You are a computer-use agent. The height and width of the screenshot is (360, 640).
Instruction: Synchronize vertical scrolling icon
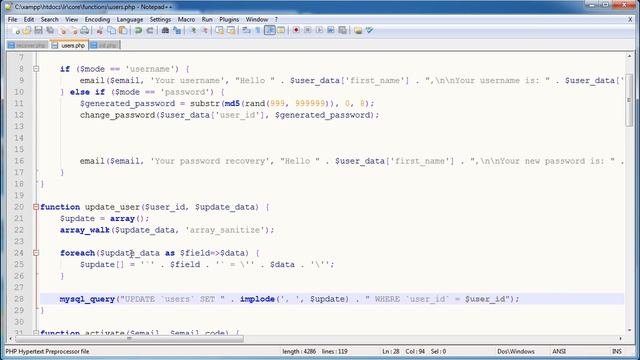pyautogui.click(x=220, y=31)
